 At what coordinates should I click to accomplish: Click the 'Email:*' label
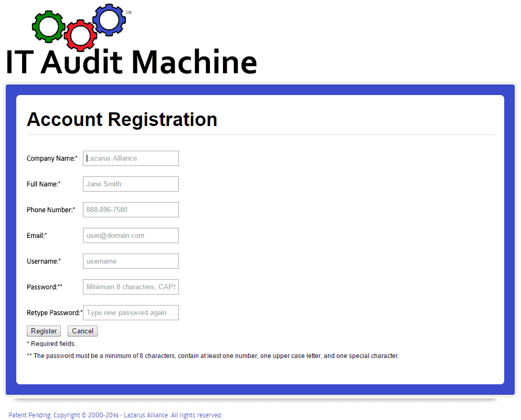[x=37, y=235]
